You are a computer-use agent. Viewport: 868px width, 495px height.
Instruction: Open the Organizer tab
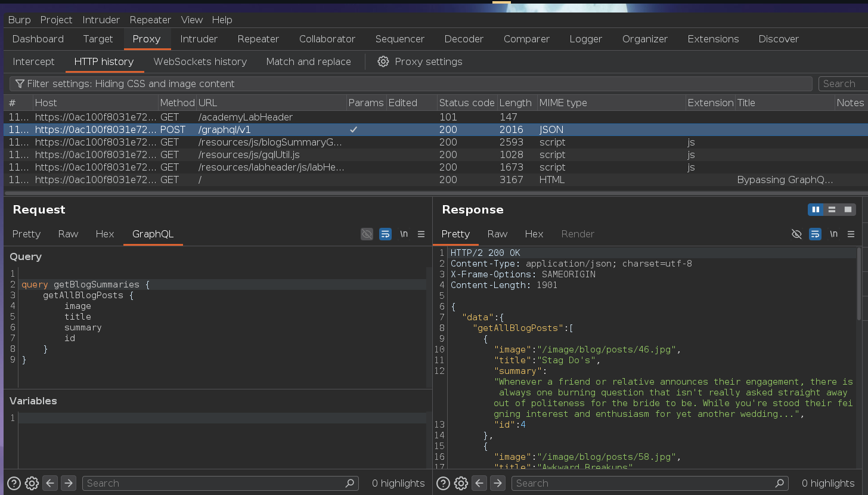coord(645,39)
